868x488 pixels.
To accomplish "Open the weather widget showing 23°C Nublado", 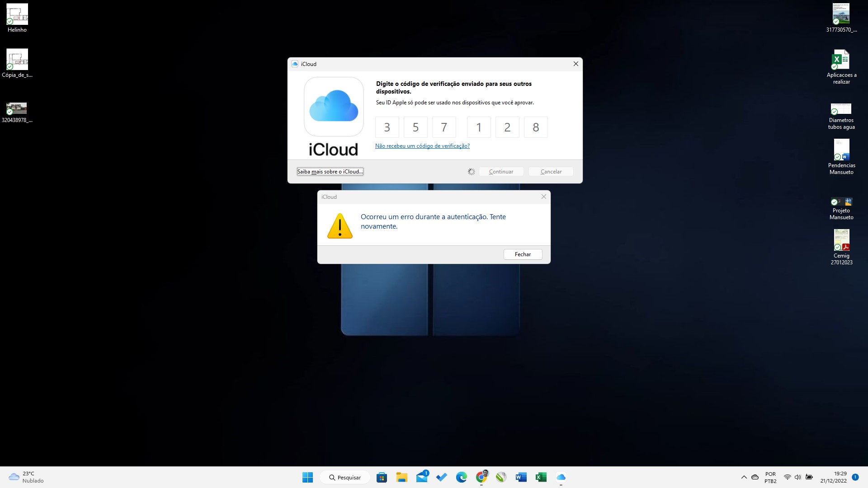I will tap(26, 477).
